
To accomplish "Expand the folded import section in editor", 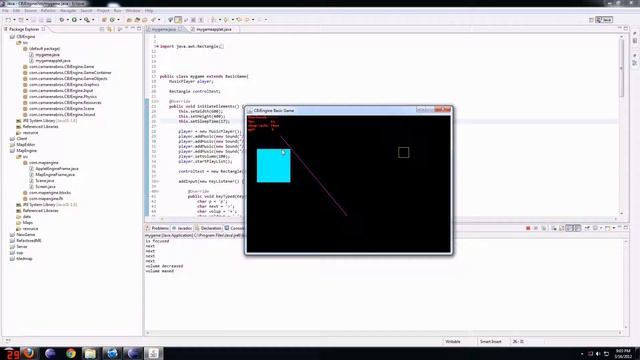I will [x=157, y=47].
